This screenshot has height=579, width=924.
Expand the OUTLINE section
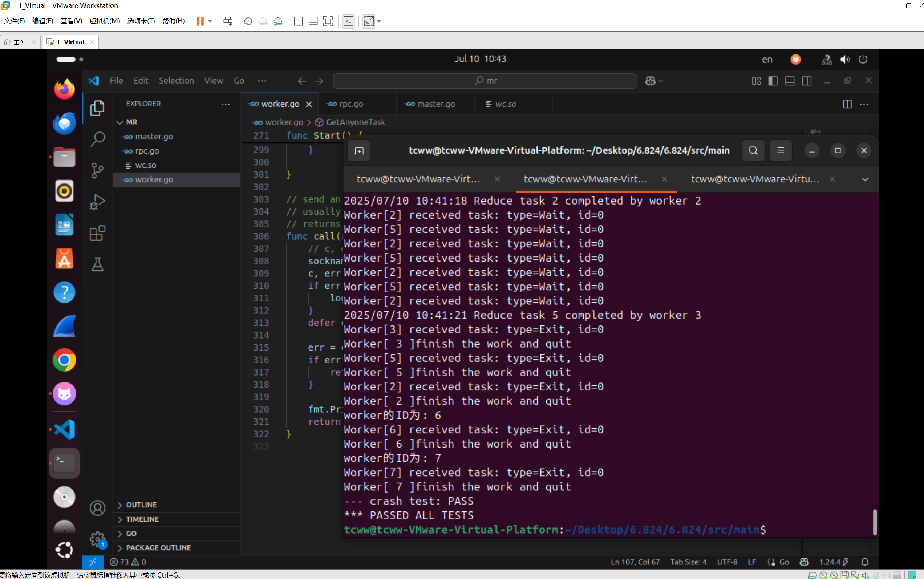point(176,505)
